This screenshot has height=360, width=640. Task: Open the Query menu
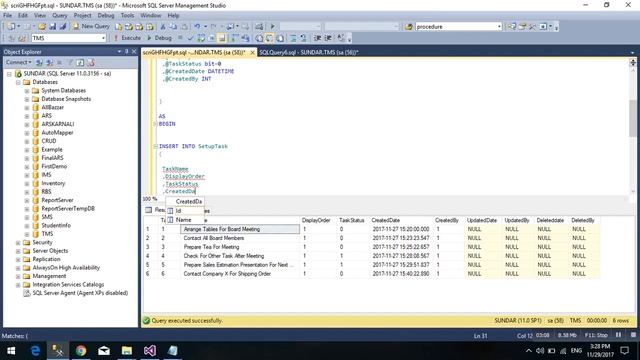(x=59, y=16)
